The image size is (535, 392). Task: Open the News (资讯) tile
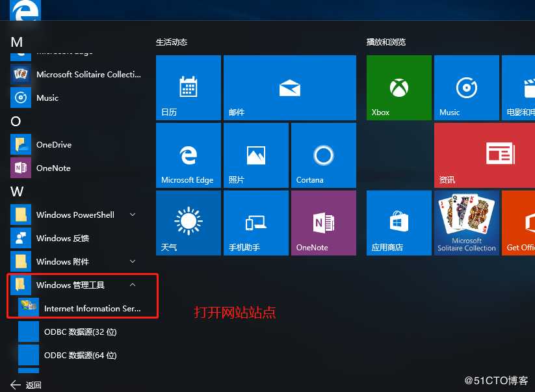click(484, 155)
